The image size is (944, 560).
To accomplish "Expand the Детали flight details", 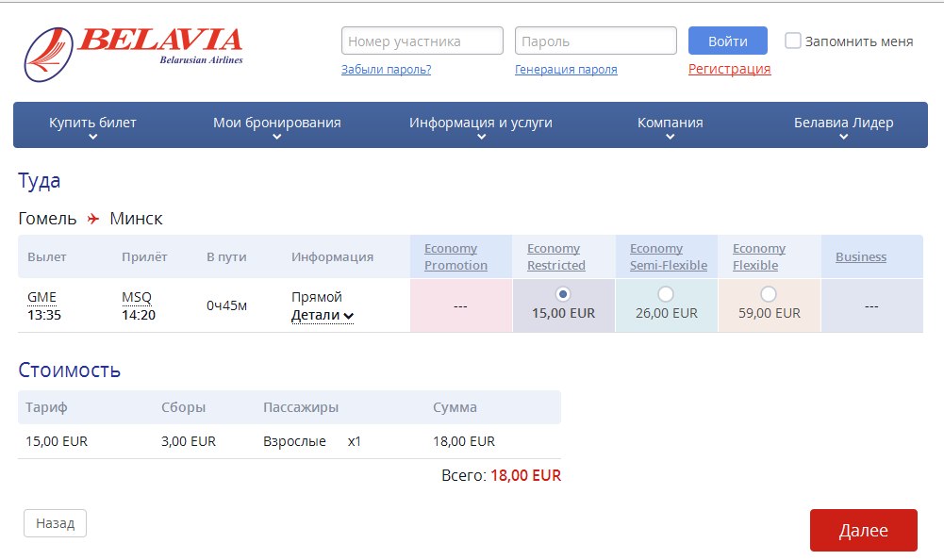I will click(322, 315).
